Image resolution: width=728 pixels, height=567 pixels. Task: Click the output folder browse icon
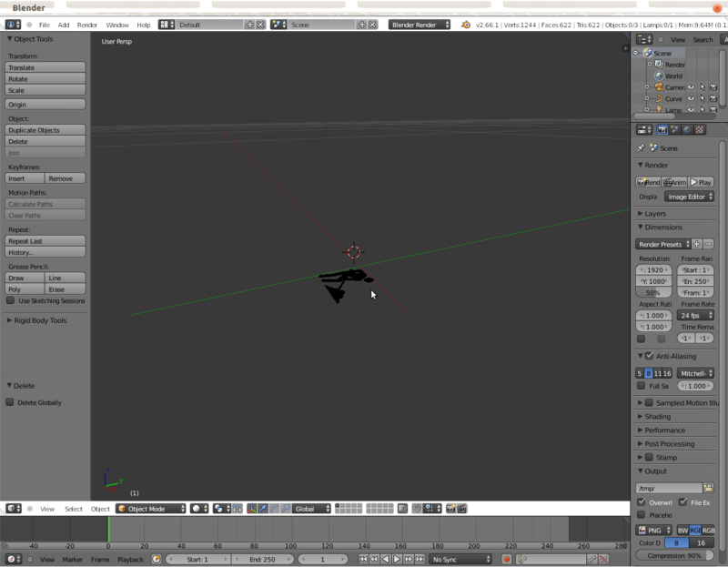708,488
